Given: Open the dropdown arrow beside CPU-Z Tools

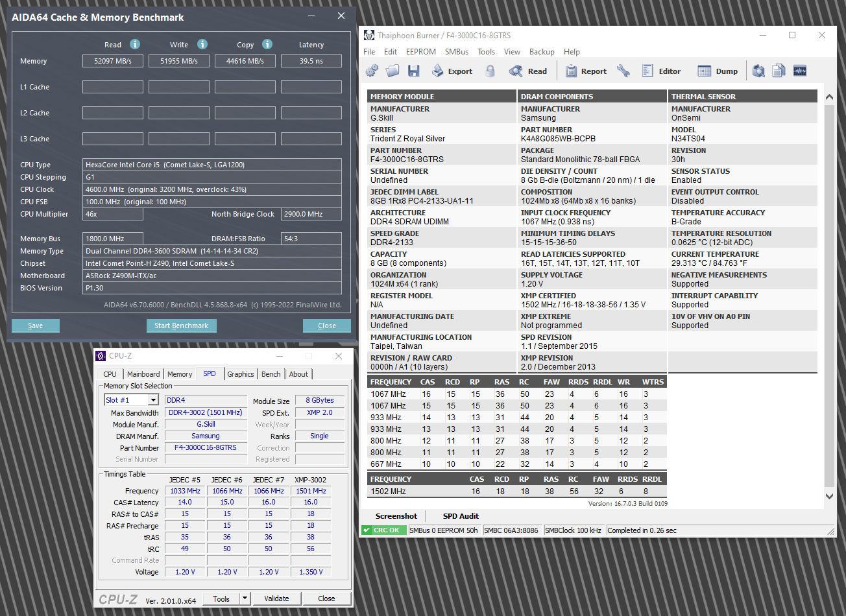Looking at the screenshot, I should 245,598.
